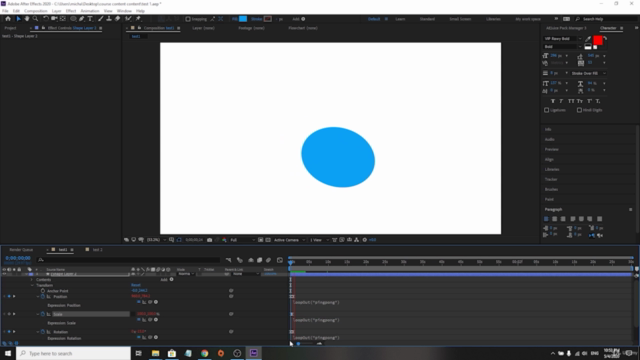Expand the Contents group

point(32,280)
